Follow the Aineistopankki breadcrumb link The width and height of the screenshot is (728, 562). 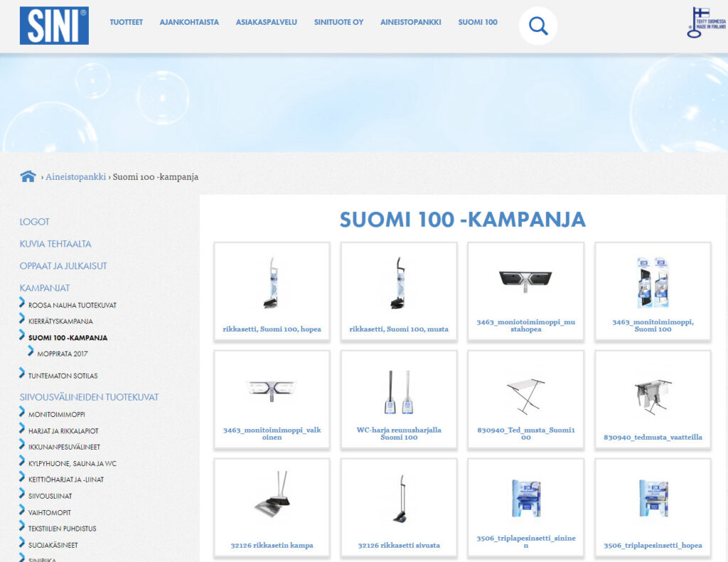coord(75,177)
